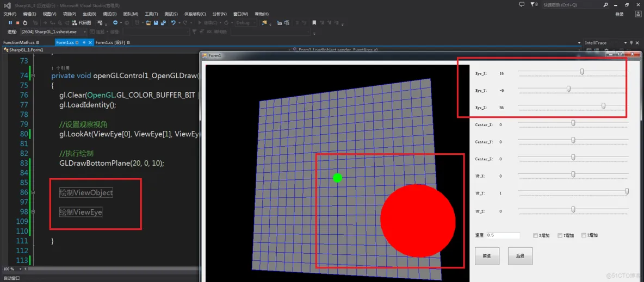Check the Y增加 checkbox
The width and height of the screenshot is (644, 282).
click(x=560, y=236)
